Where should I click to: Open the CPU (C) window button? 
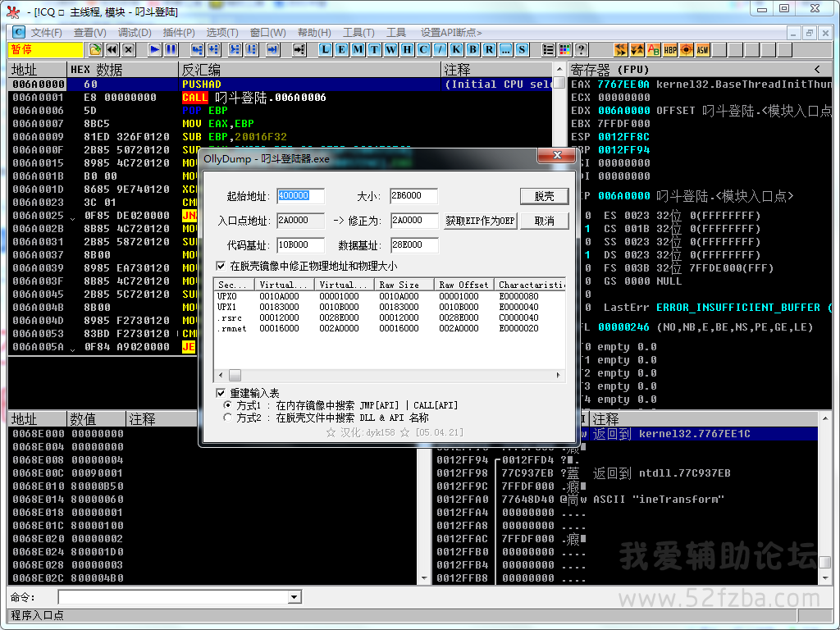423,50
